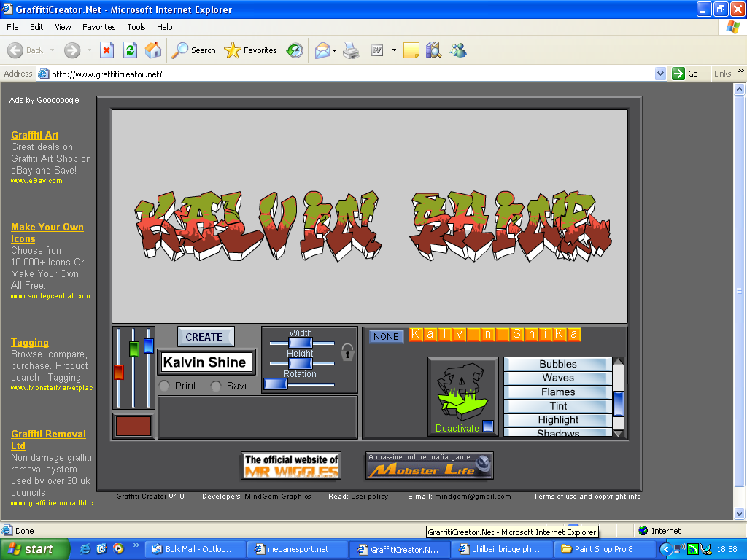Switch to Bulk Mail Outlook taskbar item
Viewport: 747px width, 560px height.
[196, 549]
